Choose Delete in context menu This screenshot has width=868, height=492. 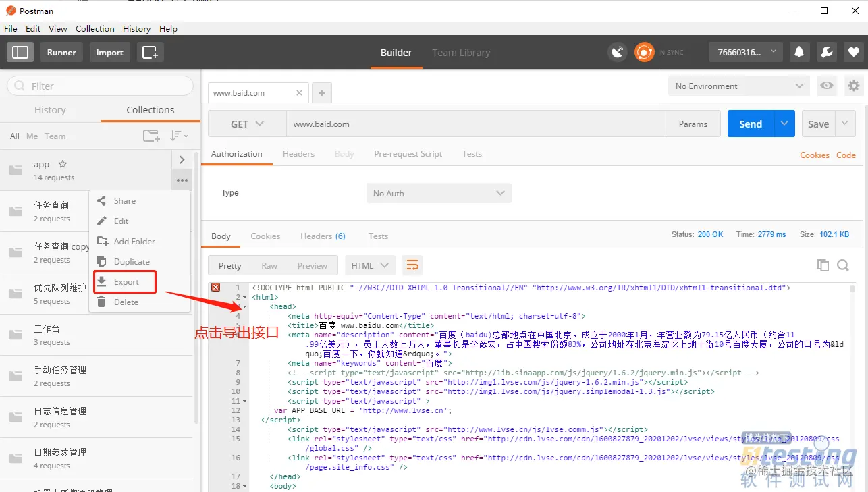tap(140, 302)
